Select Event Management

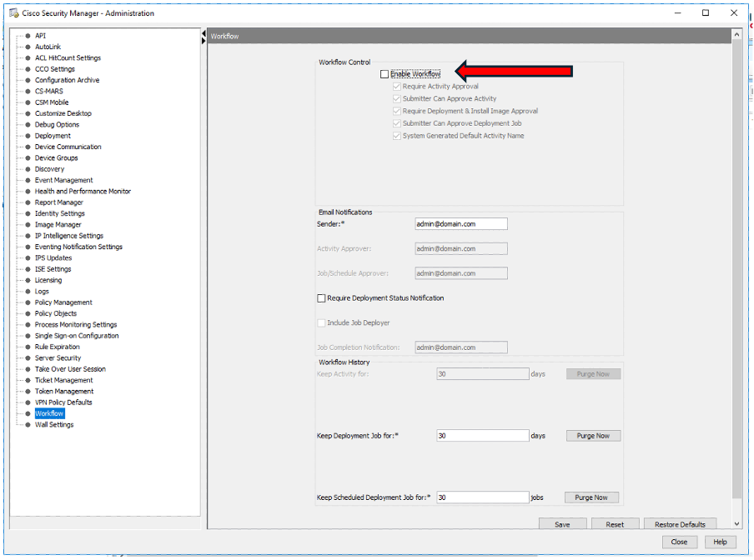[64, 180]
